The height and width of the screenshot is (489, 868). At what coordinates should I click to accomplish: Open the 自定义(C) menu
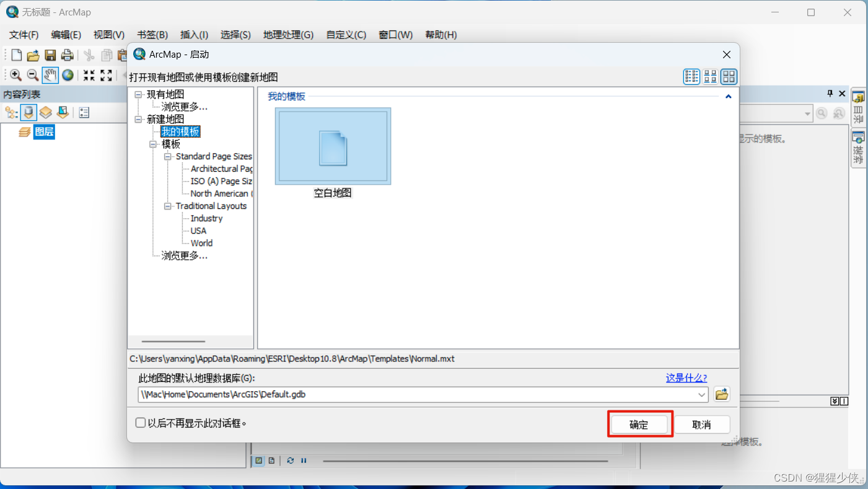[x=346, y=35]
